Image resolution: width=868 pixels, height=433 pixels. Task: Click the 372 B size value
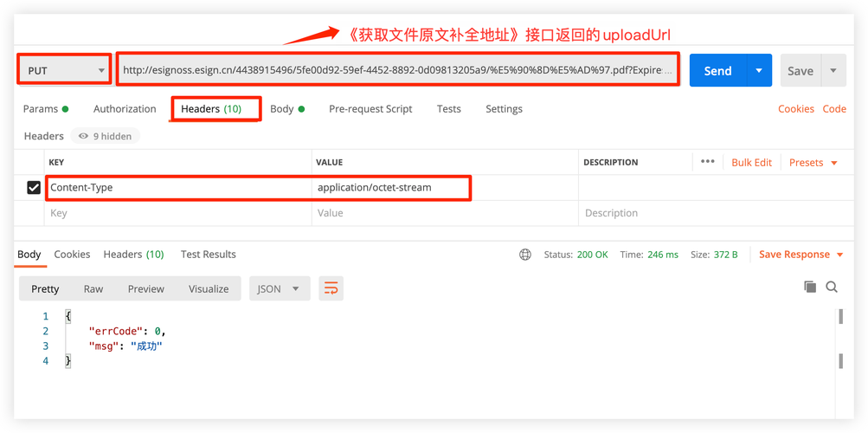[x=726, y=255]
